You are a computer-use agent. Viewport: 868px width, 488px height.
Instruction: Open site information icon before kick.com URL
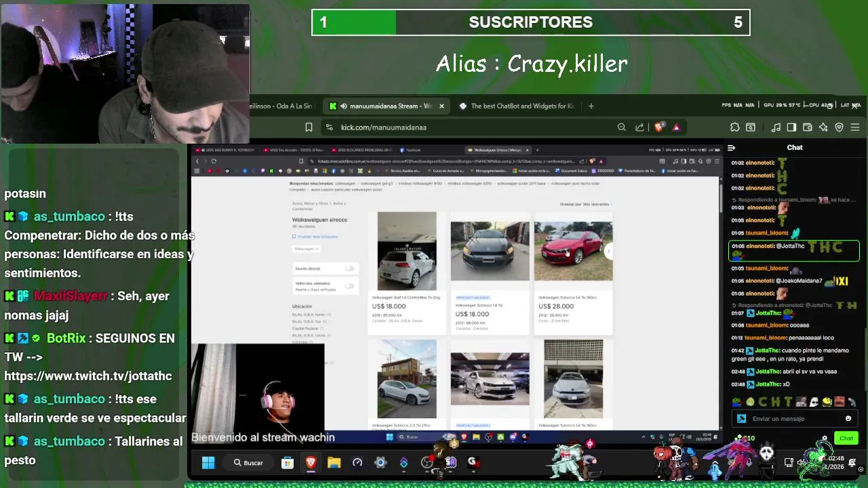tap(330, 127)
